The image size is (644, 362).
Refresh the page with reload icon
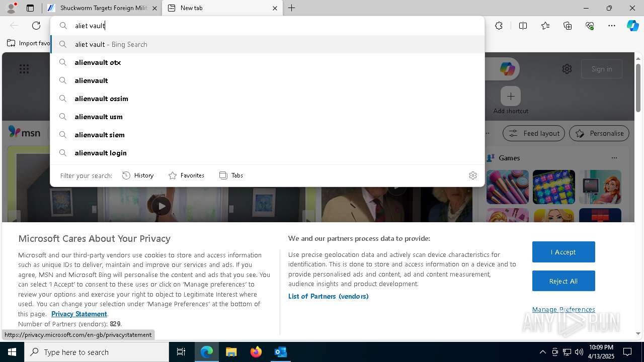tap(36, 26)
